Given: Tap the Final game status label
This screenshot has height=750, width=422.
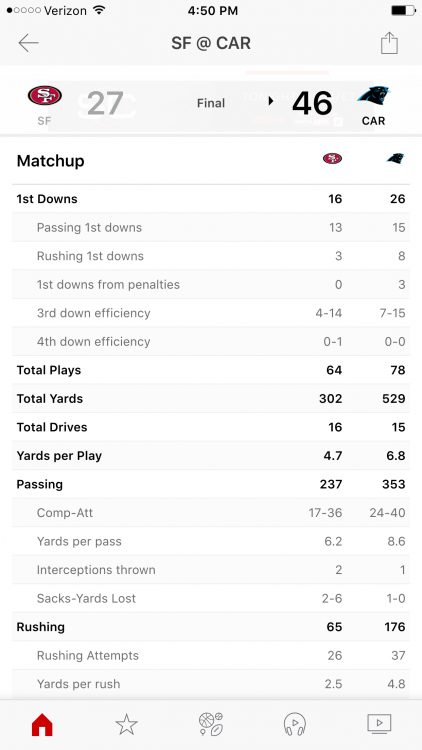Looking at the screenshot, I should tap(211, 103).
